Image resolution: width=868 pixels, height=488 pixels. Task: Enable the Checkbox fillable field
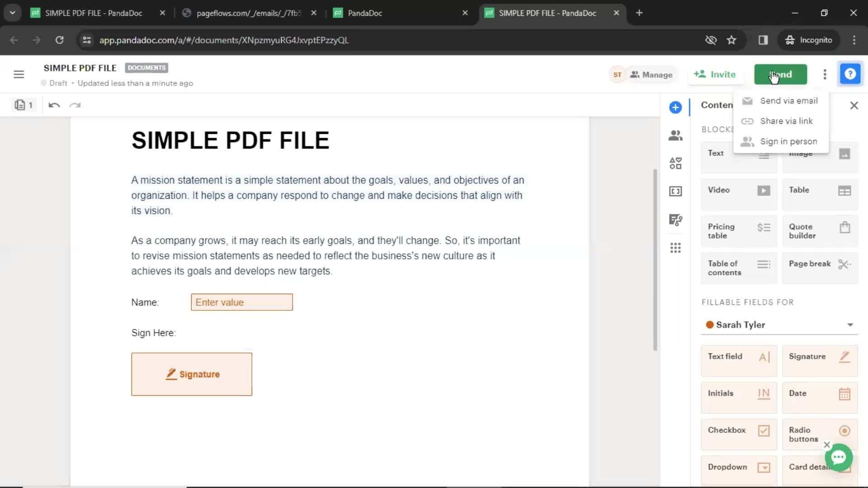pos(739,430)
